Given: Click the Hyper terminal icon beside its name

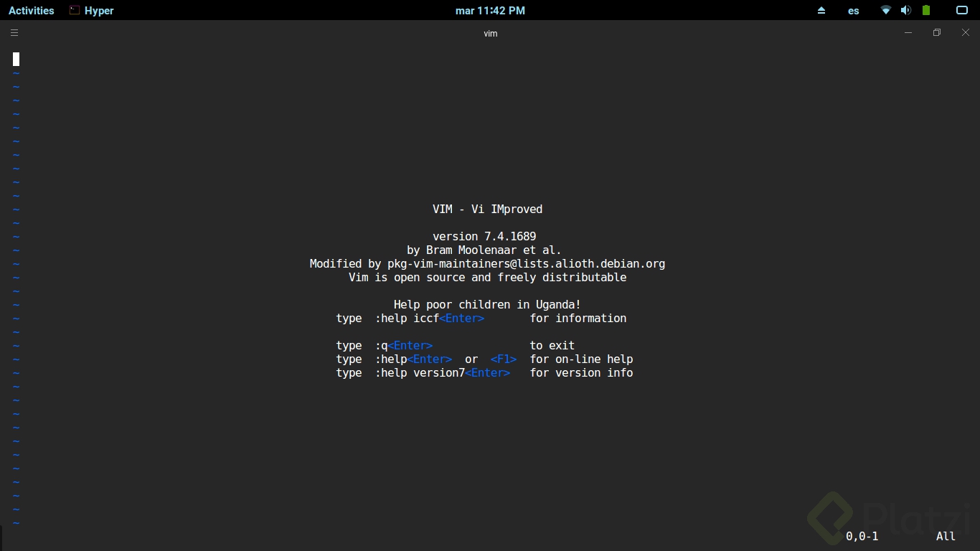Looking at the screenshot, I should click(x=72, y=10).
